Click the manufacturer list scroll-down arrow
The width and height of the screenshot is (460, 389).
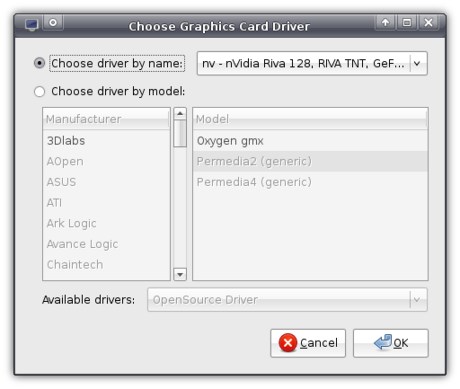point(180,274)
